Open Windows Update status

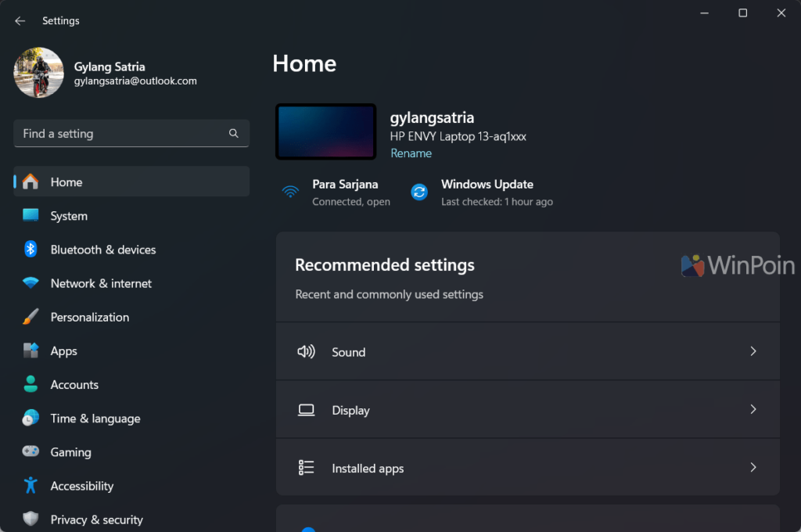click(482, 192)
